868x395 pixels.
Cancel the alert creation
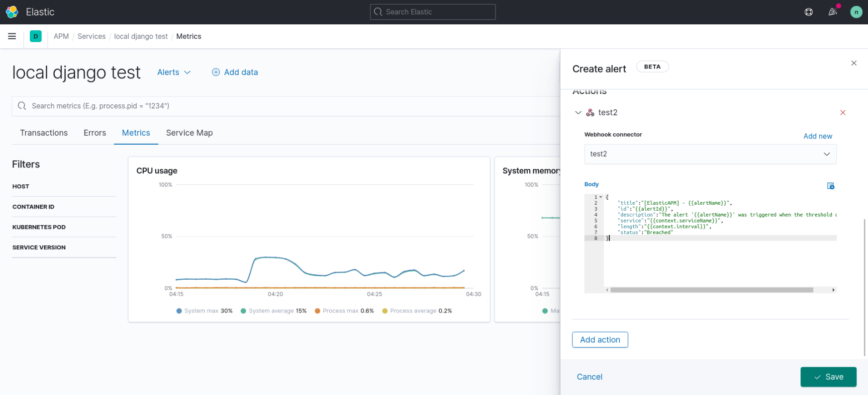point(589,377)
